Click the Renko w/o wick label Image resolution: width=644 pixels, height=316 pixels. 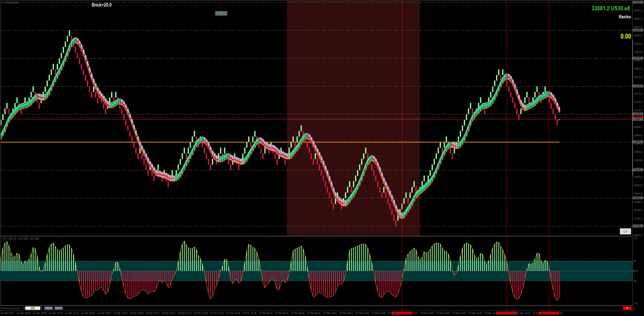[11, 308]
